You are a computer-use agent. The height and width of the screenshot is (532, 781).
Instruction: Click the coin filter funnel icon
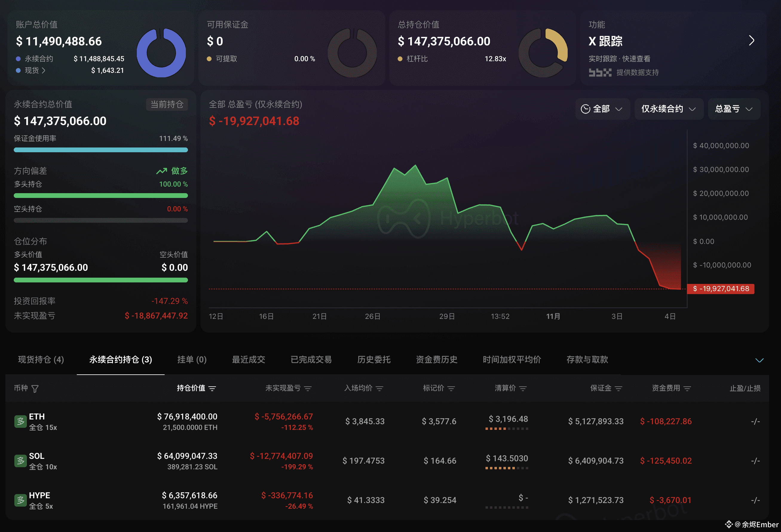pyautogui.click(x=35, y=389)
